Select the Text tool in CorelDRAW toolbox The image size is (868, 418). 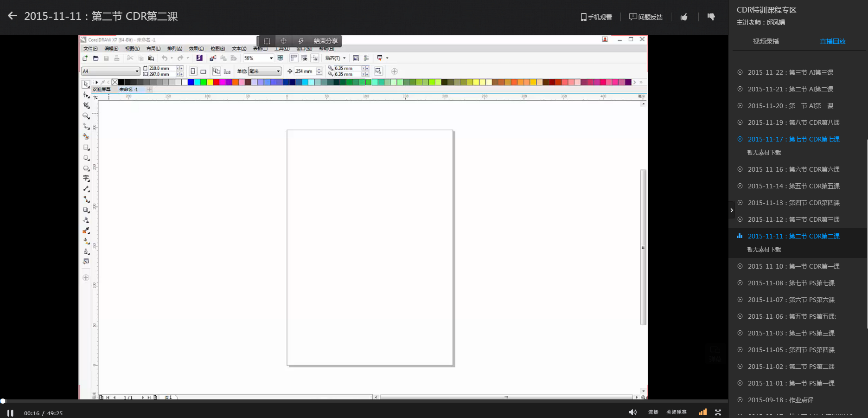[x=86, y=179]
